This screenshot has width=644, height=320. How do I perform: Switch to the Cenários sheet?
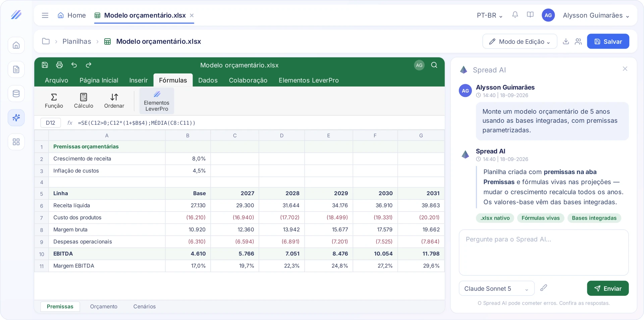145,307
